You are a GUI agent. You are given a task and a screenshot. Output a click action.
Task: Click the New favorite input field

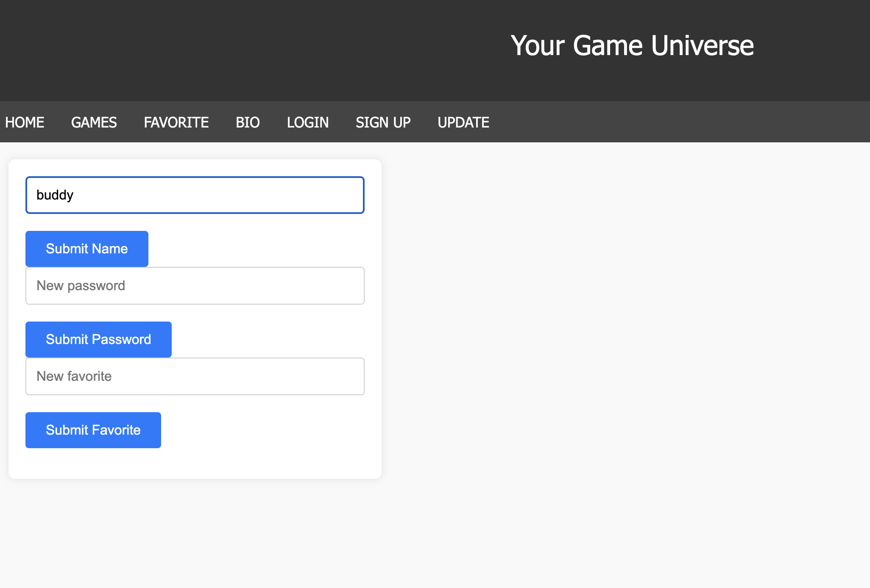click(x=195, y=376)
